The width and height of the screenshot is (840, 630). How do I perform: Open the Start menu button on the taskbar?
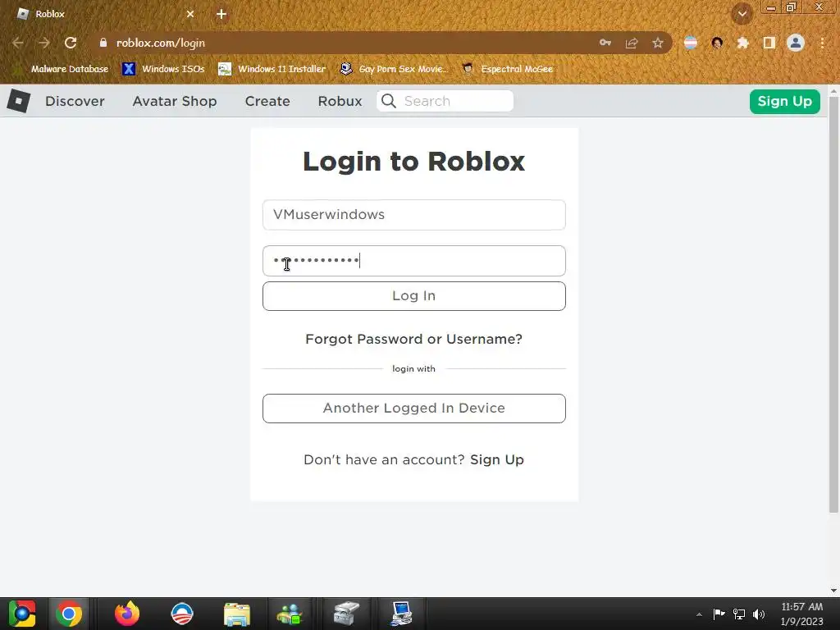[22, 614]
